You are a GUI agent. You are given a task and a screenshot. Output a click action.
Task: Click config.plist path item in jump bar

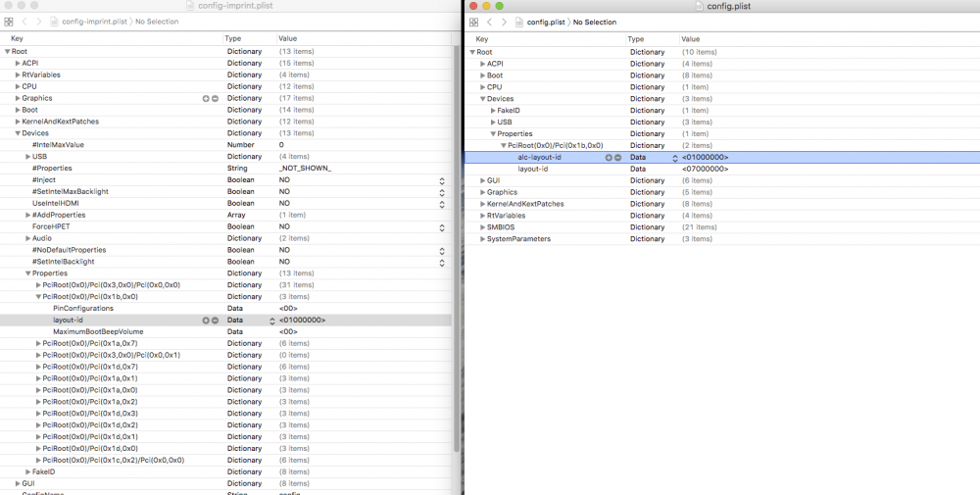click(x=546, y=22)
